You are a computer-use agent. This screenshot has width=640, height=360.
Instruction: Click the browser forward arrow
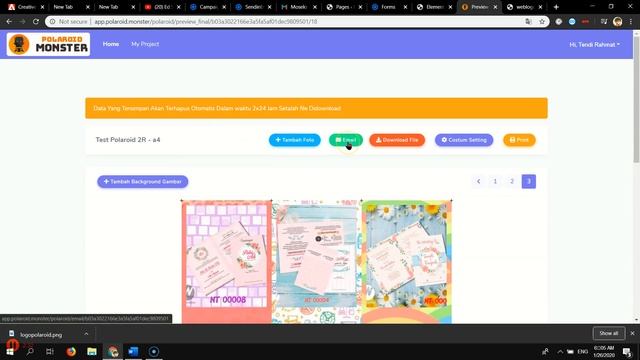point(22,22)
